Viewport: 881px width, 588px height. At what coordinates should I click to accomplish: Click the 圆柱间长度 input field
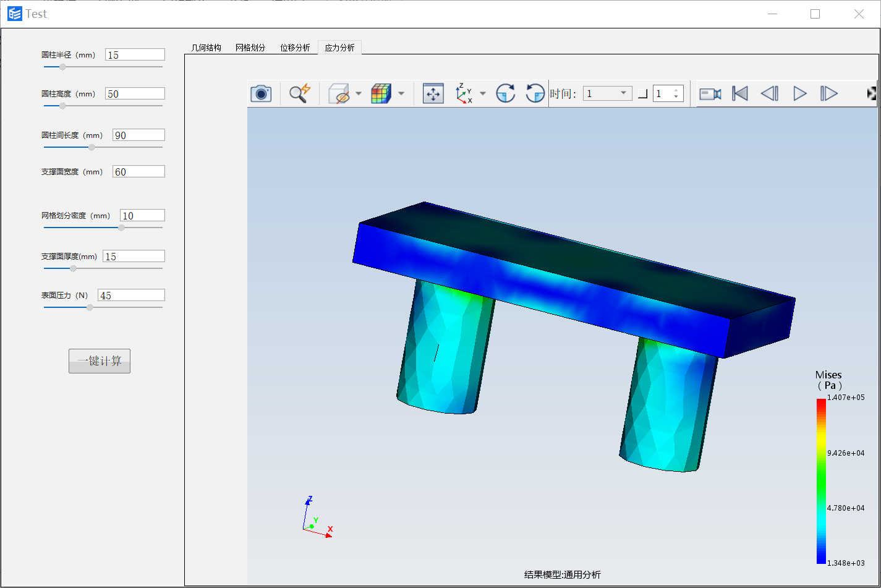(x=138, y=135)
